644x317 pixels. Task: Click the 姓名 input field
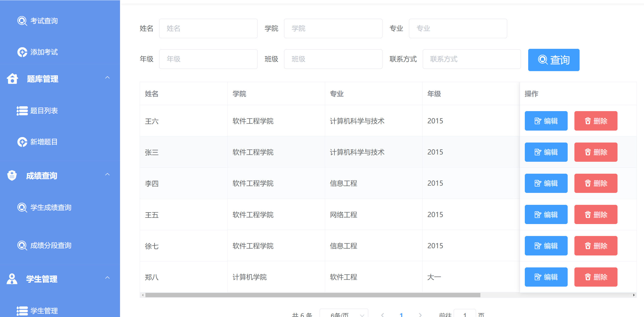pos(208,28)
